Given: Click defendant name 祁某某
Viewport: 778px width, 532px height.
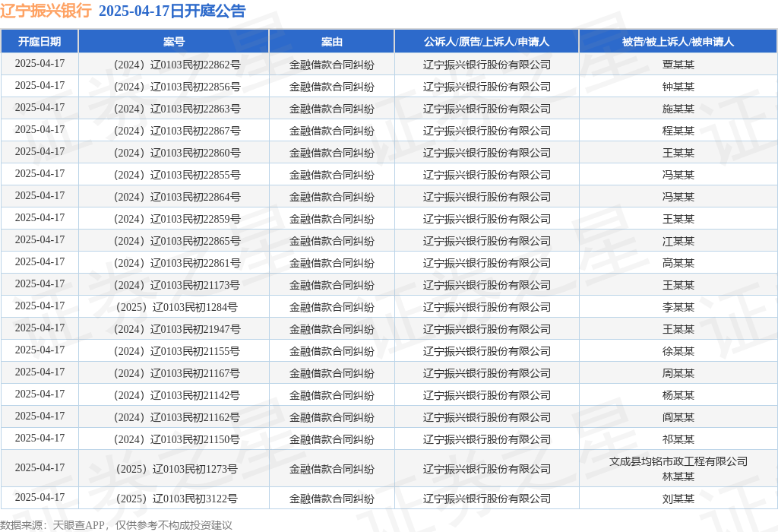Looking at the screenshot, I should pyautogui.click(x=678, y=439).
